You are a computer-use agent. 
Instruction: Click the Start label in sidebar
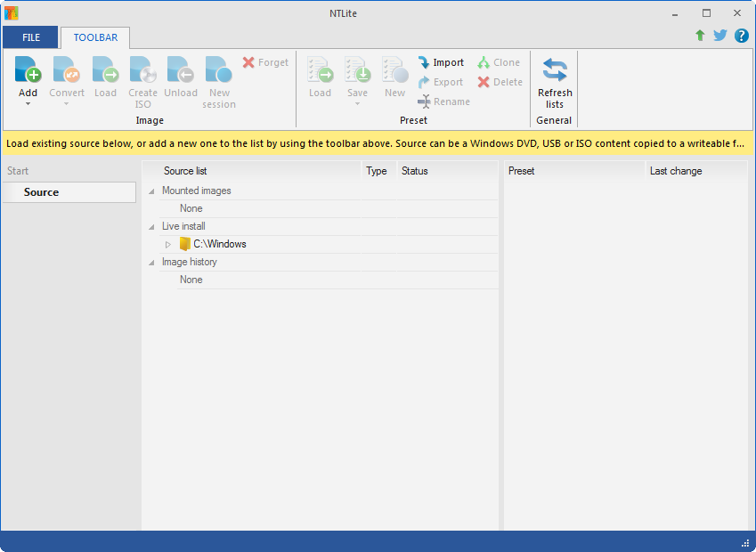(18, 171)
